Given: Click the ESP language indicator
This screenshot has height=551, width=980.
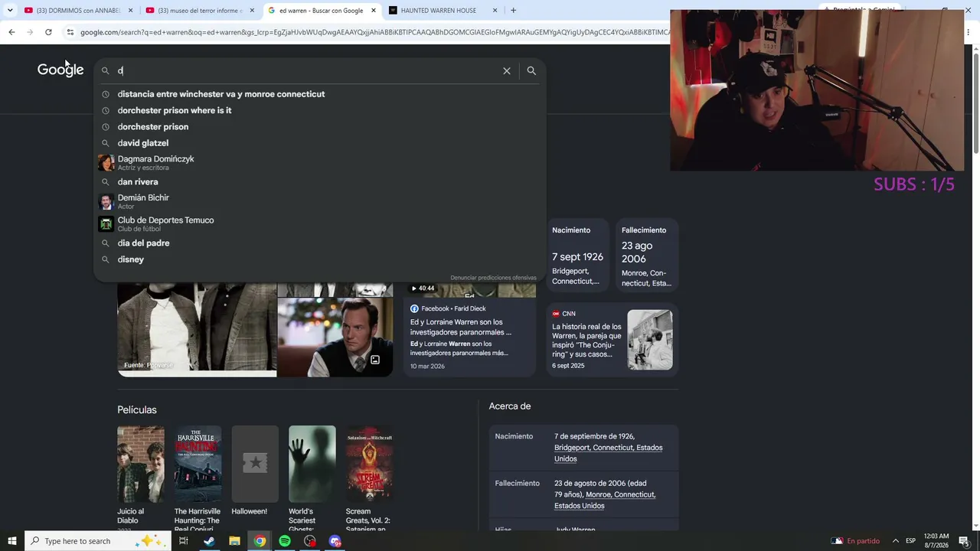Looking at the screenshot, I should [x=911, y=541].
